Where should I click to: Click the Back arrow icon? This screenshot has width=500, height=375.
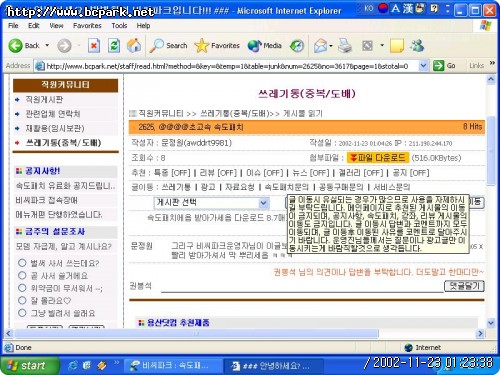[x=15, y=46]
